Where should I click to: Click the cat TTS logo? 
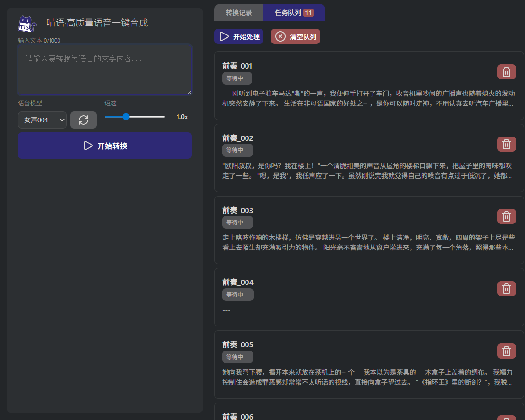pyautogui.click(x=27, y=24)
